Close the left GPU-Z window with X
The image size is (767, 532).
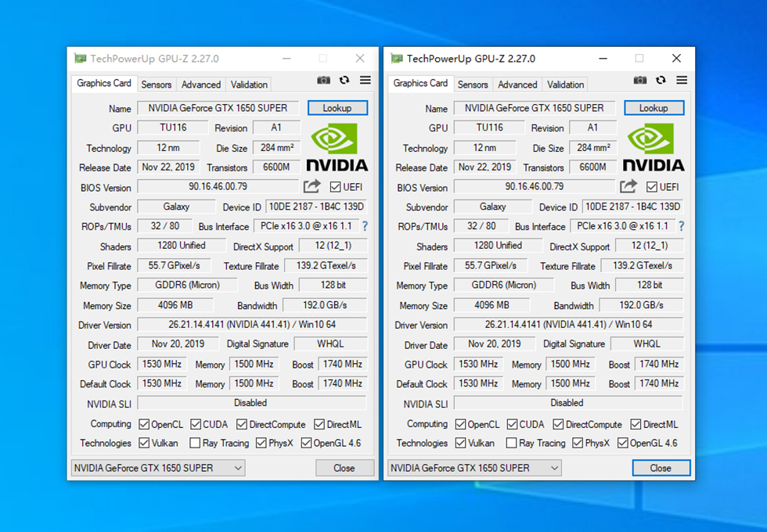pyautogui.click(x=360, y=59)
